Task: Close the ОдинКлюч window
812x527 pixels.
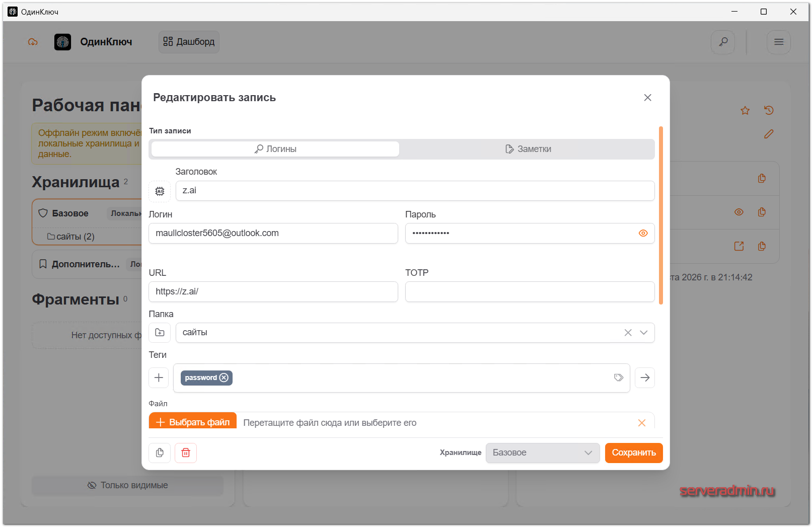Action: pos(793,12)
